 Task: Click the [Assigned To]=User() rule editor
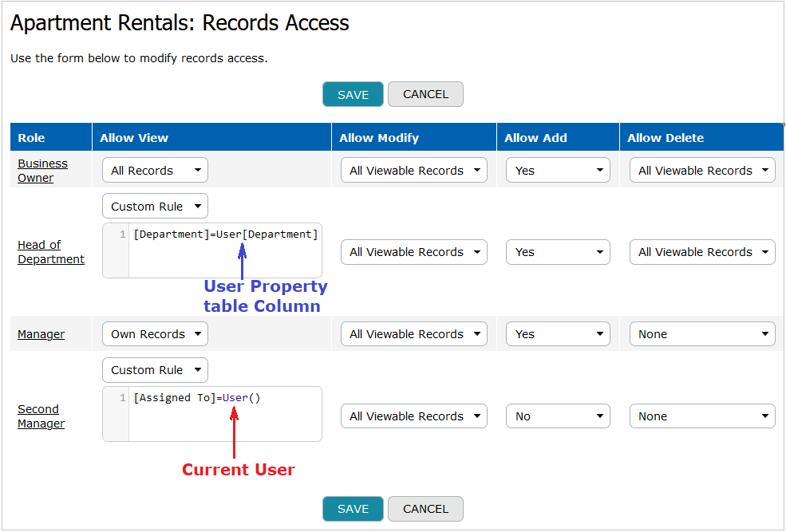(x=212, y=414)
